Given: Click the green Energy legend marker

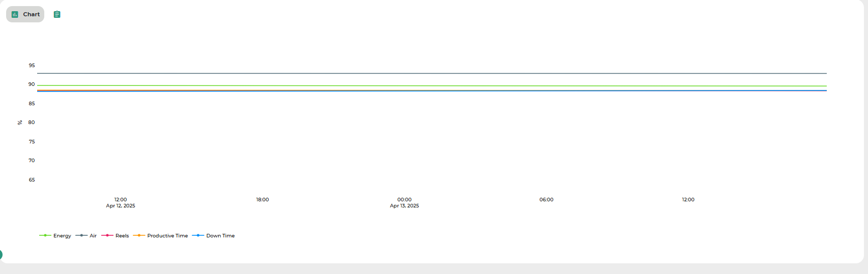Looking at the screenshot, I should [45, 235].
